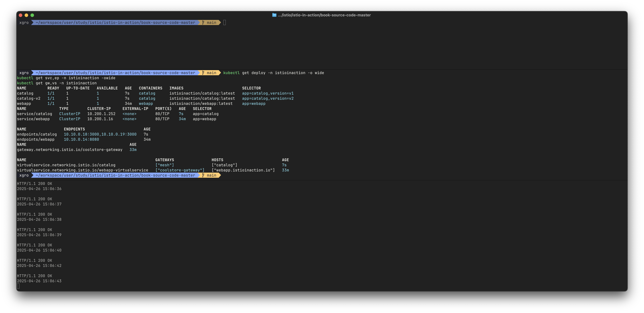Click timestamp '2025-04-26 15:06:36'
This screenshot has width=644, height=313.
[39, 189]
